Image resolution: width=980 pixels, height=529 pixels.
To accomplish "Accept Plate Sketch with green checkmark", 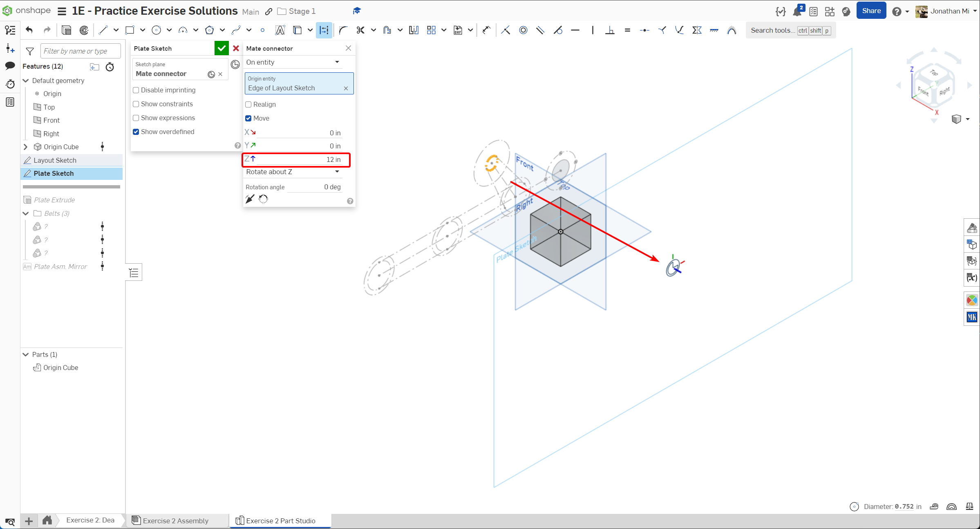I will pyautogui.click(x=221, y=48).
